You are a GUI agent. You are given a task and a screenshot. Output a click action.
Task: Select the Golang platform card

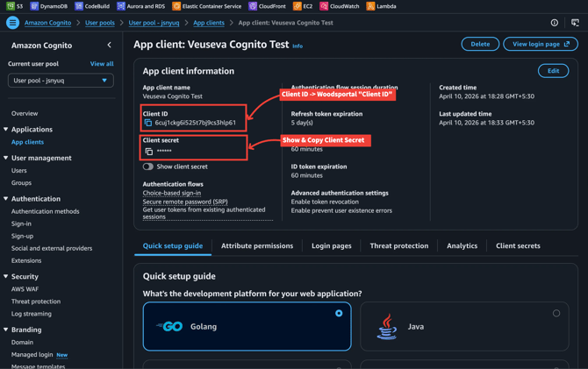(x=247, y=326)
